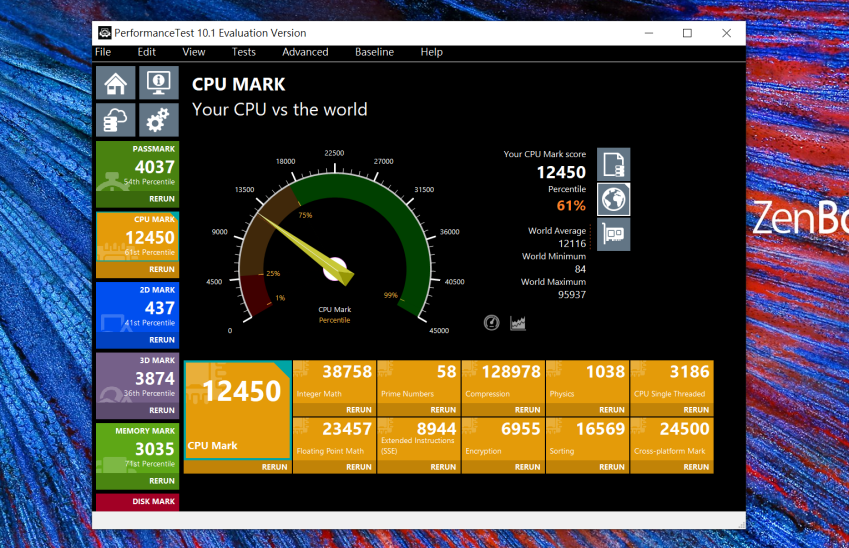Open the Help menu
This screenshot has height=548, width=849.
pyautogui.click(x=432, y=52)
